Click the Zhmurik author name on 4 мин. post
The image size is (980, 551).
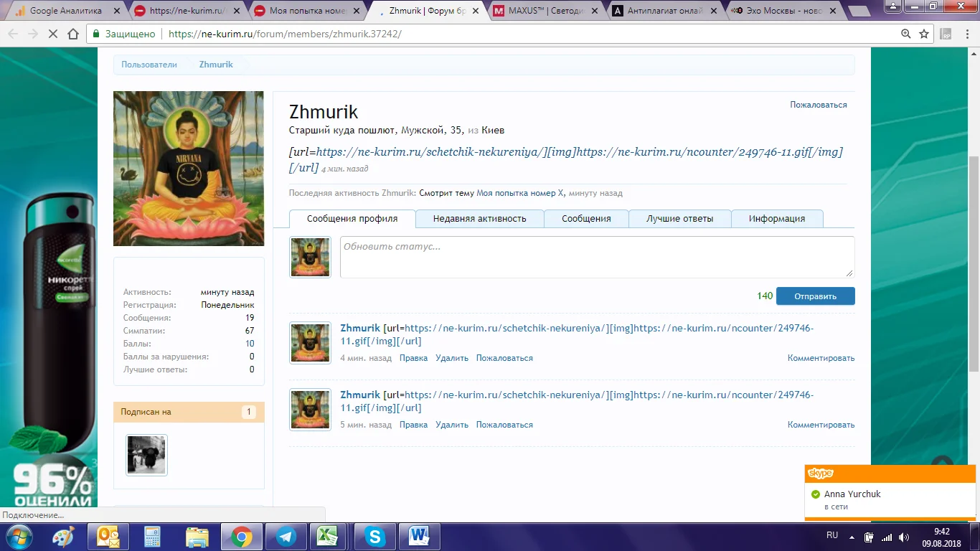click(360, 329)
